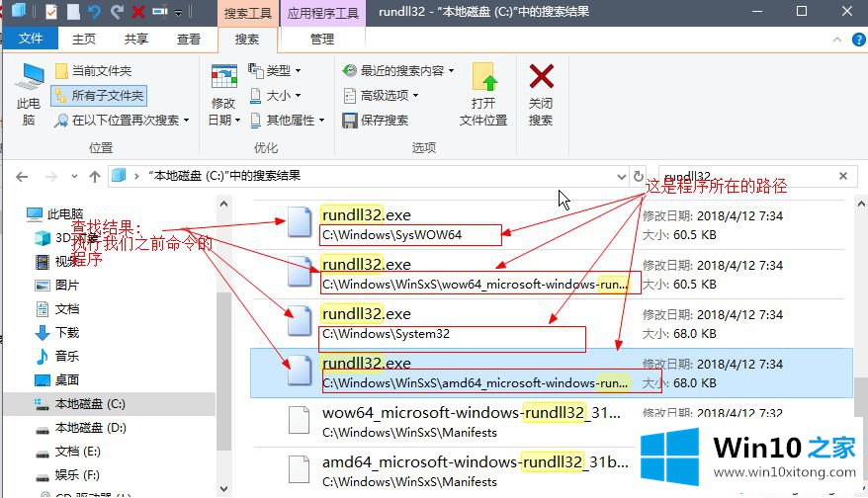This screenshot has width=868, height=498.
Task: Open Downloads folder in sidebar
Action: pyautogui.click(x=57, y=333)
